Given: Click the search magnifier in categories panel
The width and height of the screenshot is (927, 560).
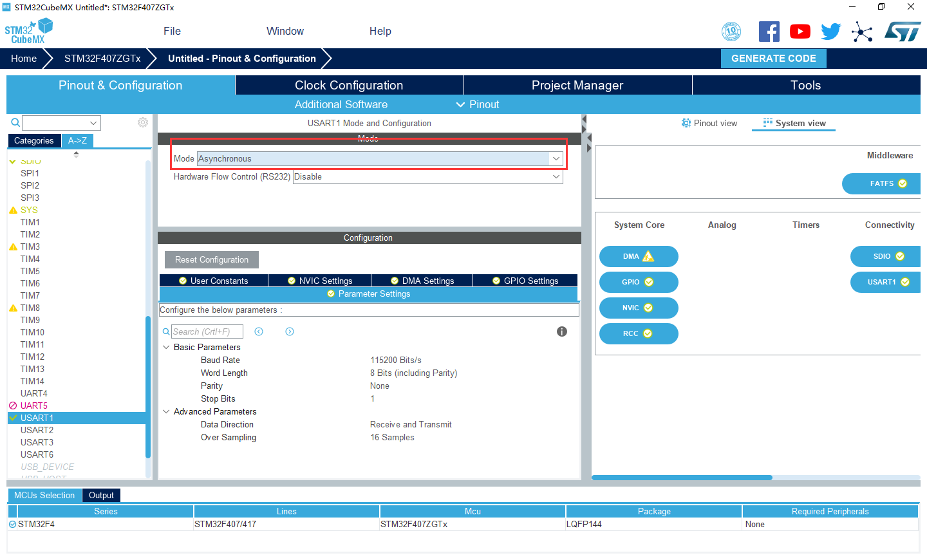Looking at the screenshot, I should (x=15, y=122).
